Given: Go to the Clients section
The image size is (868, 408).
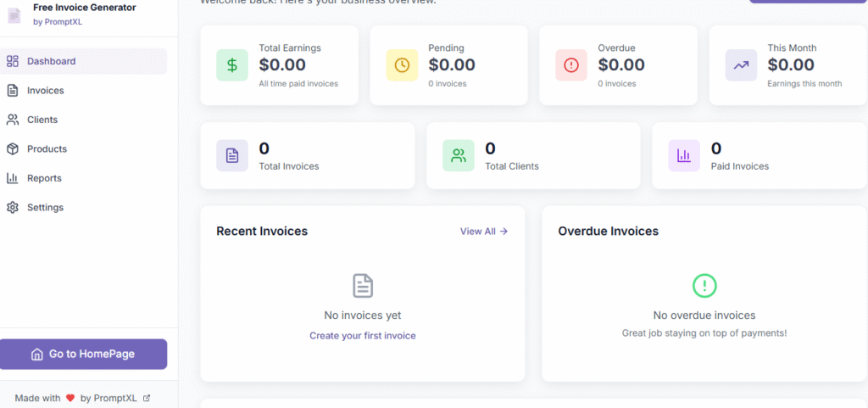Looking at the screenshot, I should click(84, 120).
